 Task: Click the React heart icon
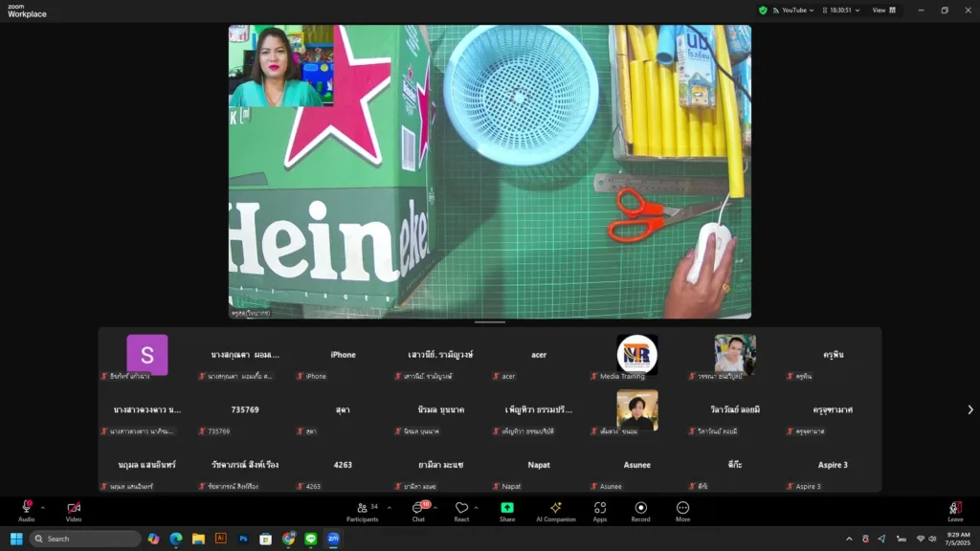[461, 508]
